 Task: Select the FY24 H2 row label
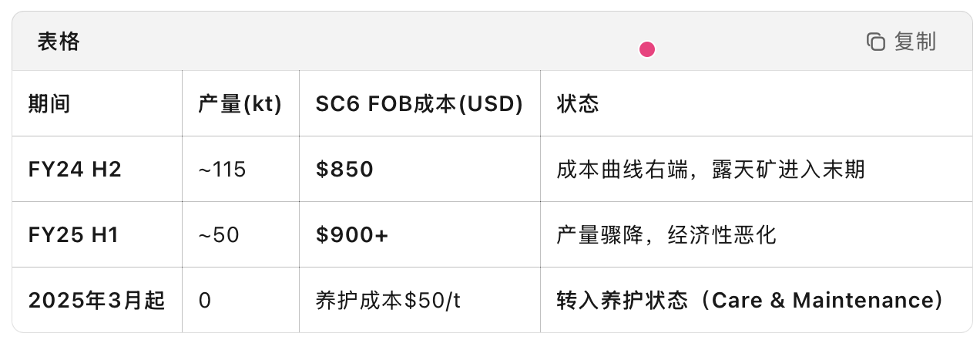coord(75,170)
